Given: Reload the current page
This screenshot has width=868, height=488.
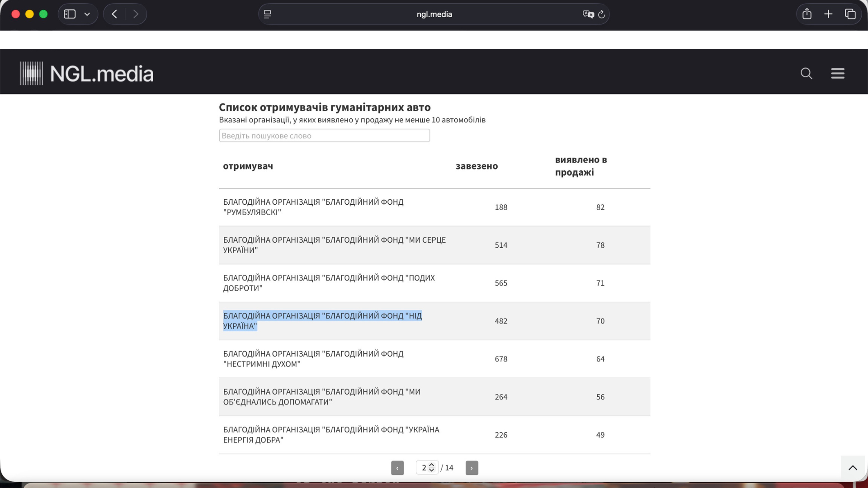Looking at the screenshot, I should click(x=601, y=14).
